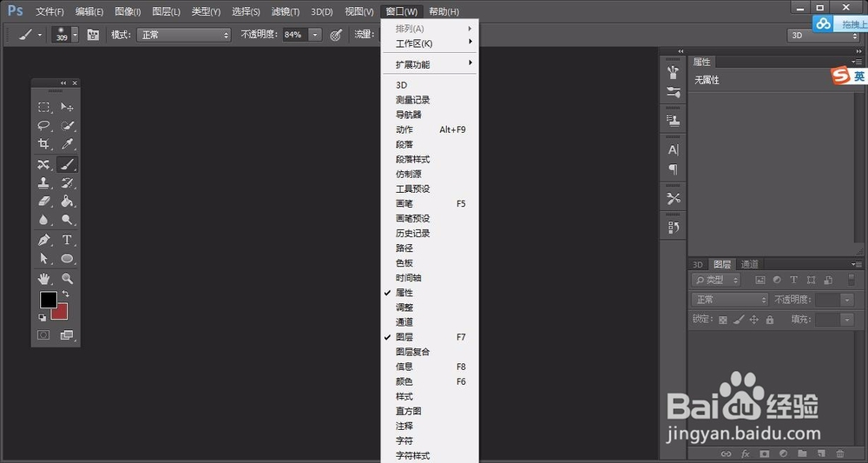Toggle Lock image pixels brush icon

click(739, 320)
